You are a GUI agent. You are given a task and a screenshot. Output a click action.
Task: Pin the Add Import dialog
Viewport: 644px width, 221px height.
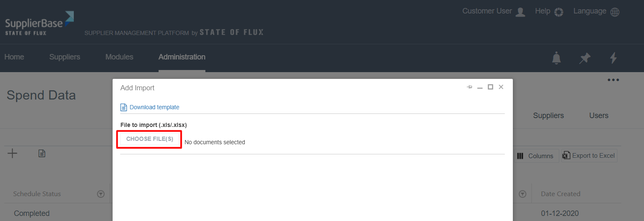469,87
